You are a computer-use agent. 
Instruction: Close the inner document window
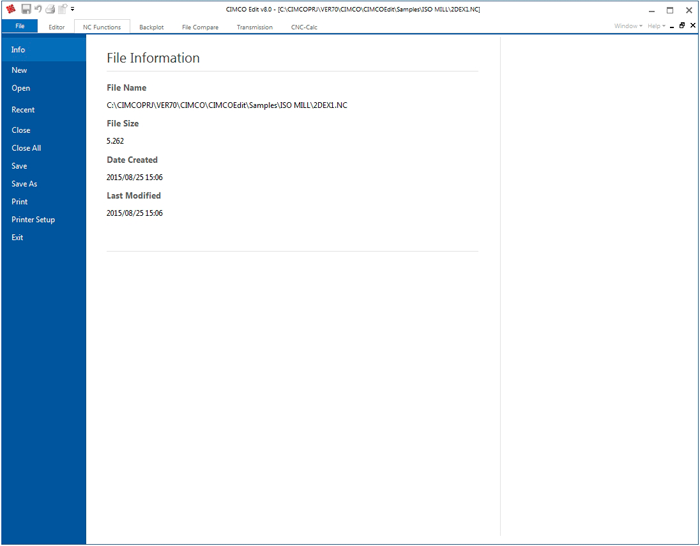pyautogui.click(x=692, y=25)
